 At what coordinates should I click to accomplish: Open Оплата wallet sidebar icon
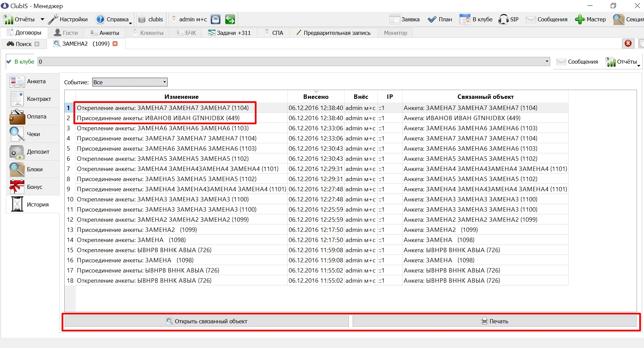tap(17, 117)
